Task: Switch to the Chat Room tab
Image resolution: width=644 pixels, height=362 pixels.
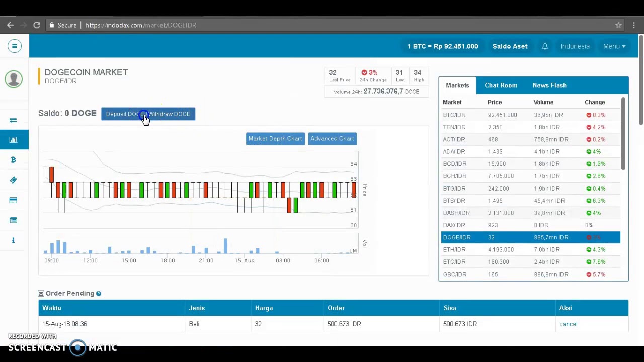Action: tap(501, 85)
